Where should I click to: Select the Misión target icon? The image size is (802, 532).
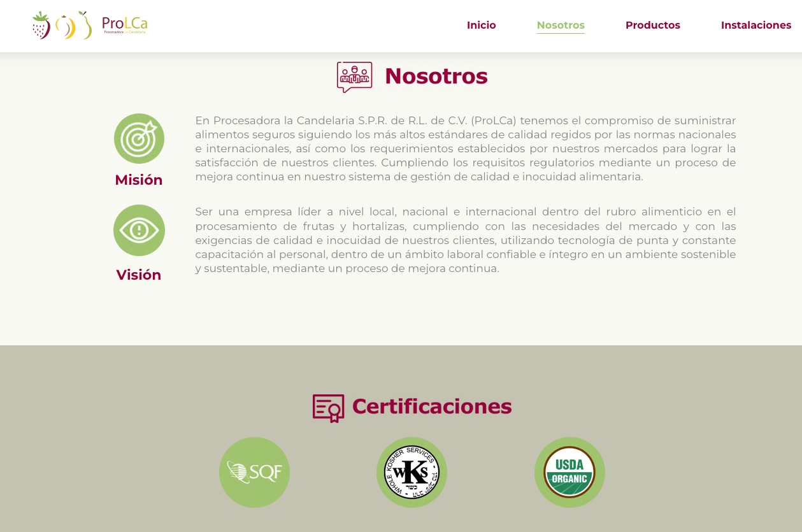(x=139, y=138)
